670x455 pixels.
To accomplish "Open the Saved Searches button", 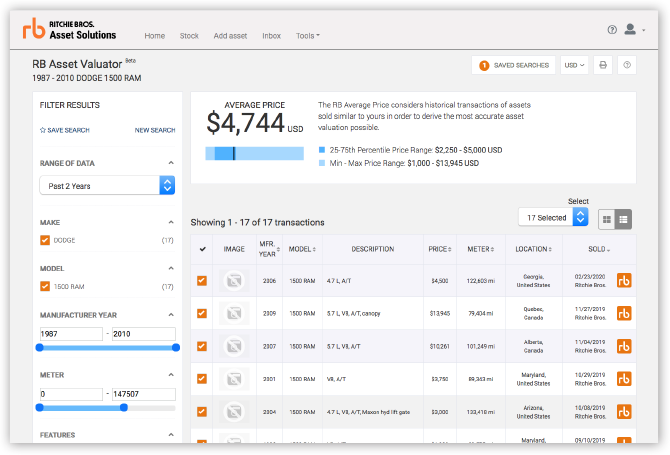I will [x=513, y=65].
